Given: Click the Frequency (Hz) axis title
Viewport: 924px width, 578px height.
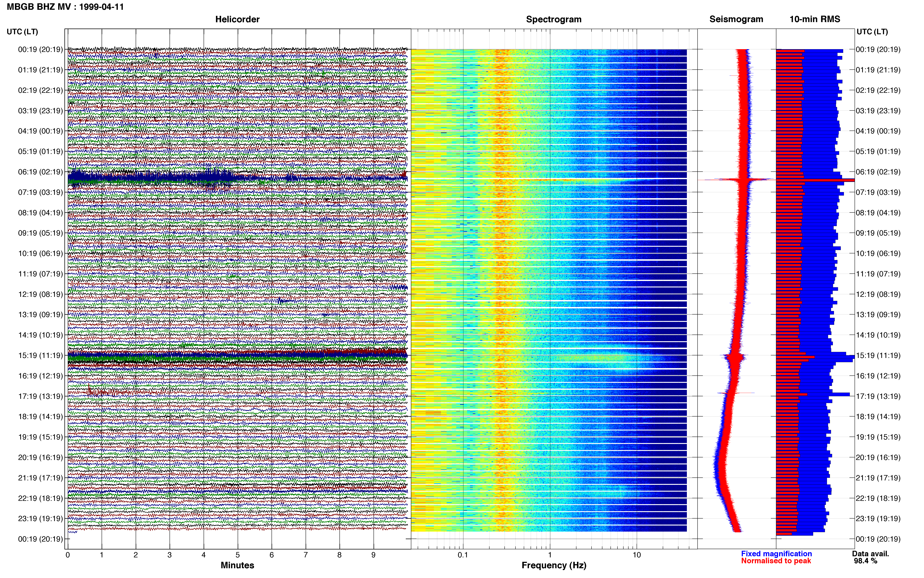Looking at the screenshot, I should pos(554,565).
